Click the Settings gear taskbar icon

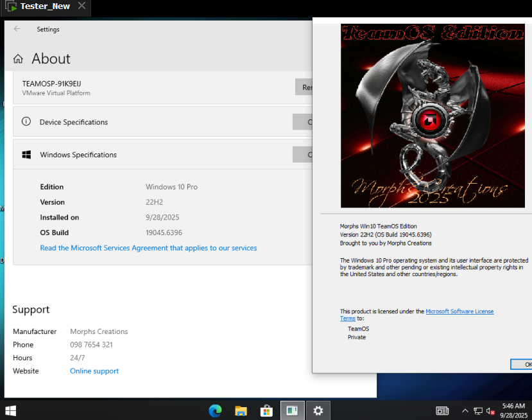click(318, 410)
